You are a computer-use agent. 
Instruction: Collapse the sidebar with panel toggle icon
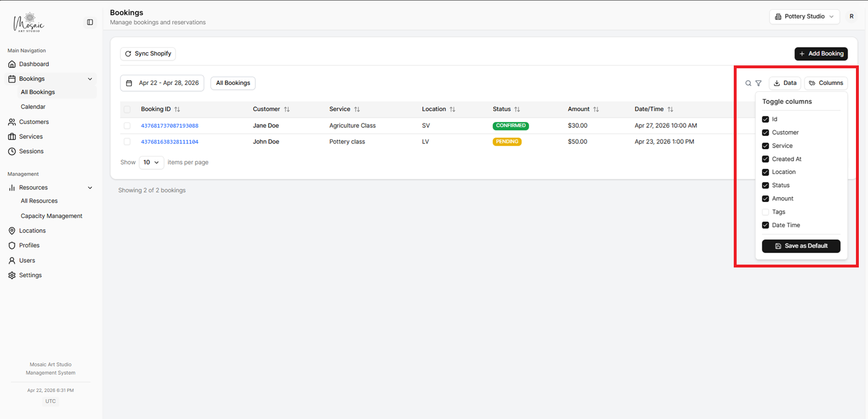click(x=90, y=22)
